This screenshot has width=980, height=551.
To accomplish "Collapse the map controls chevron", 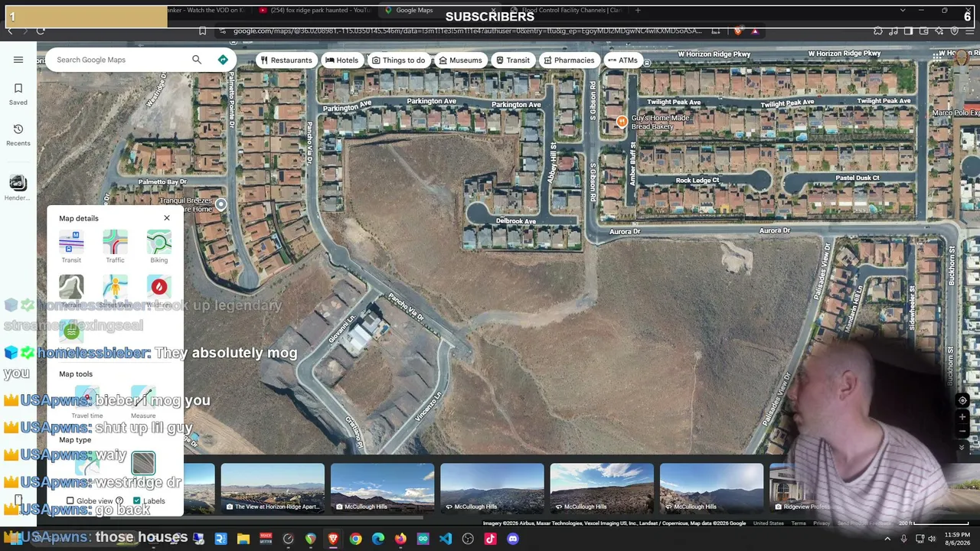I will pos(962,448).
